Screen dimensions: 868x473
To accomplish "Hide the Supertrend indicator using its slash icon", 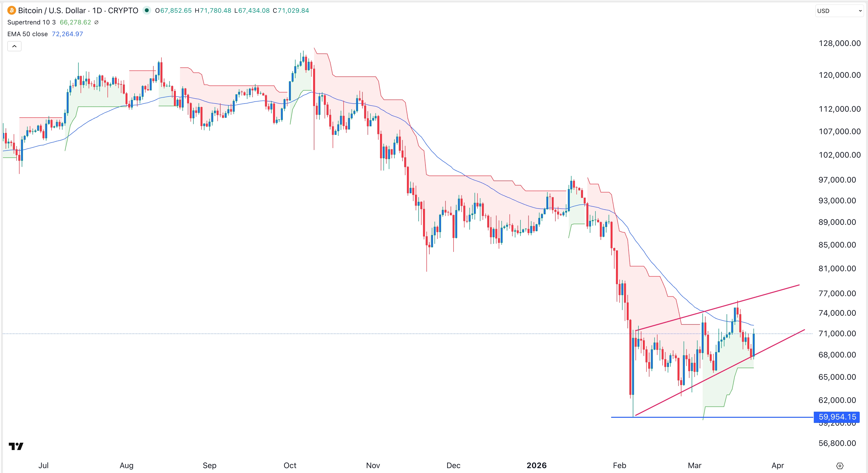I will [x=97, y=22].
